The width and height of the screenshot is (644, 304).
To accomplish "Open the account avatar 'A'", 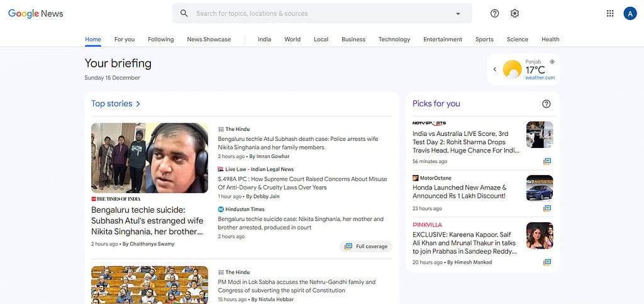I will click(x=630, y=14).
